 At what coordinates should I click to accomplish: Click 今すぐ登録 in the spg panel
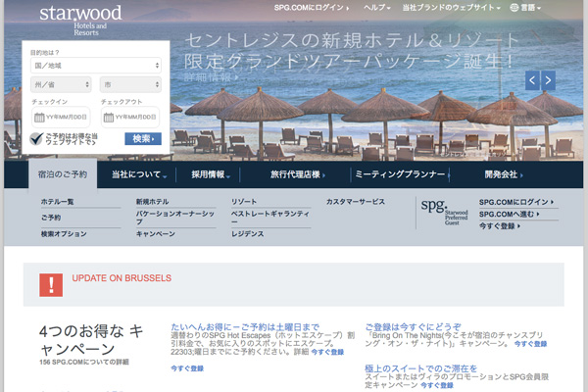coord(500,226)
